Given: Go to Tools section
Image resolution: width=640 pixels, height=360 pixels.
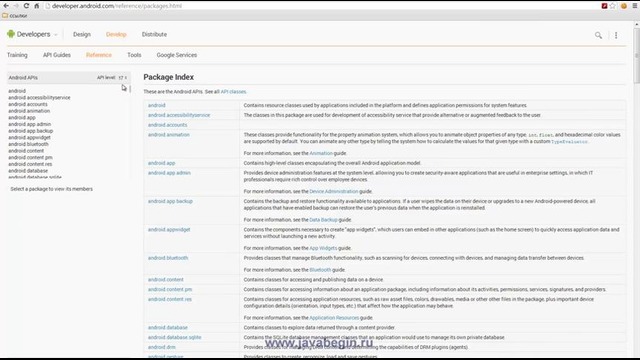Looking at the screenshot, I should coord(134,55).
